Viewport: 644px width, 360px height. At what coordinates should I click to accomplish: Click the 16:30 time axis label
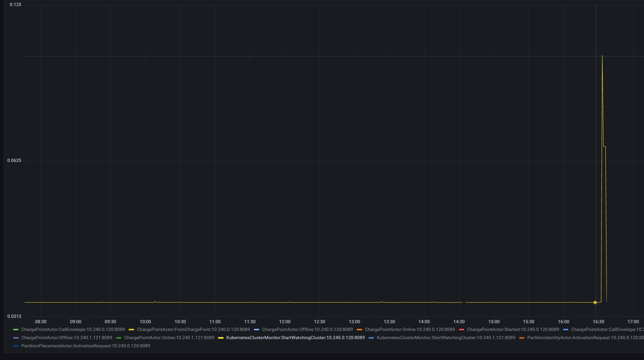pos(598,322)
